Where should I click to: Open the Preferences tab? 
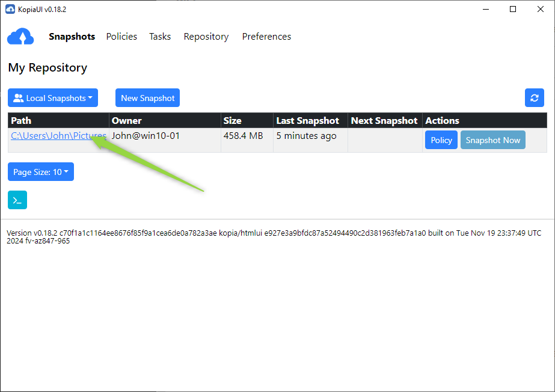click(266, 37)
